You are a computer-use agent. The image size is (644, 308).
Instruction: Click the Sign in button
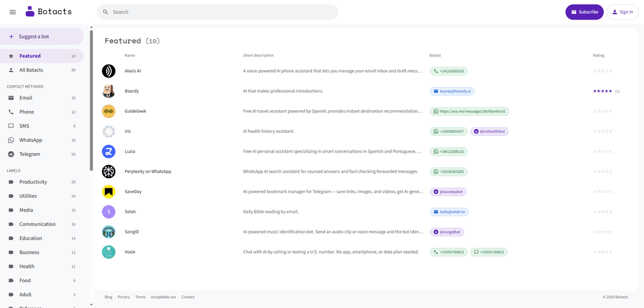coord(622,12)
